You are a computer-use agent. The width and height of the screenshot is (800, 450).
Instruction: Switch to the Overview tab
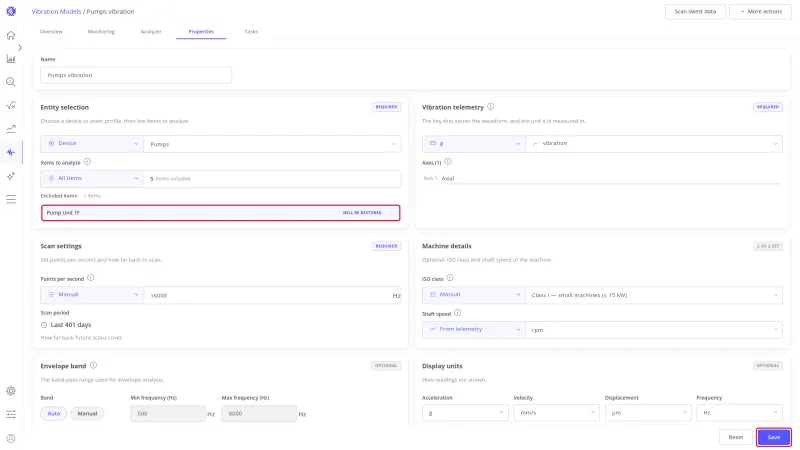[x=51, y=32]
